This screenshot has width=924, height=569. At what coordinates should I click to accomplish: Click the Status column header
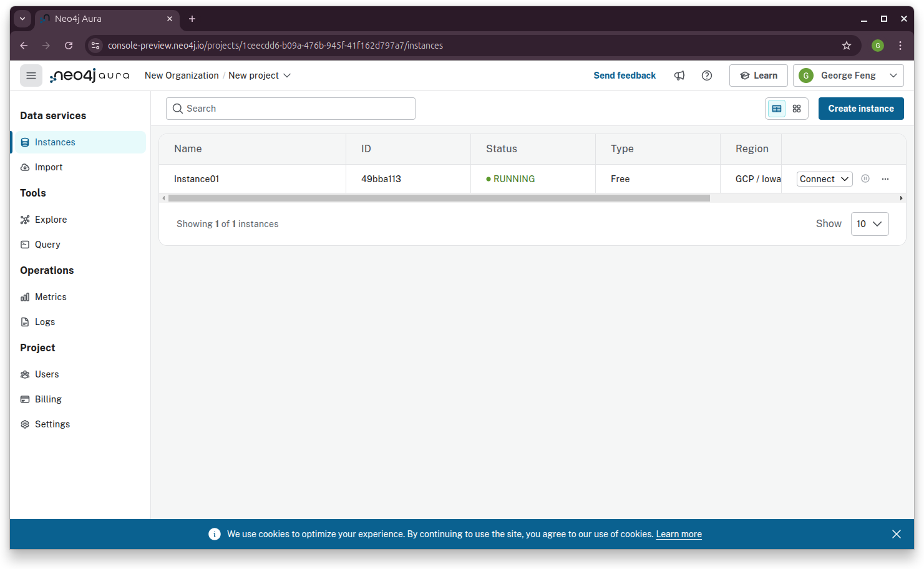[x=533, y=149]
